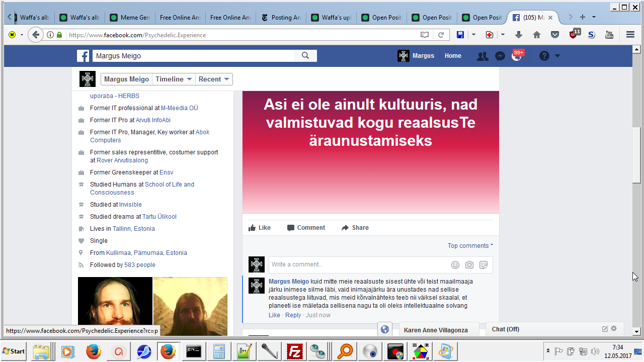Click the Facebook search magnifier button
The height and width of the screenshot is (362, 644).
pyautogui.click(x=305, y=56)
